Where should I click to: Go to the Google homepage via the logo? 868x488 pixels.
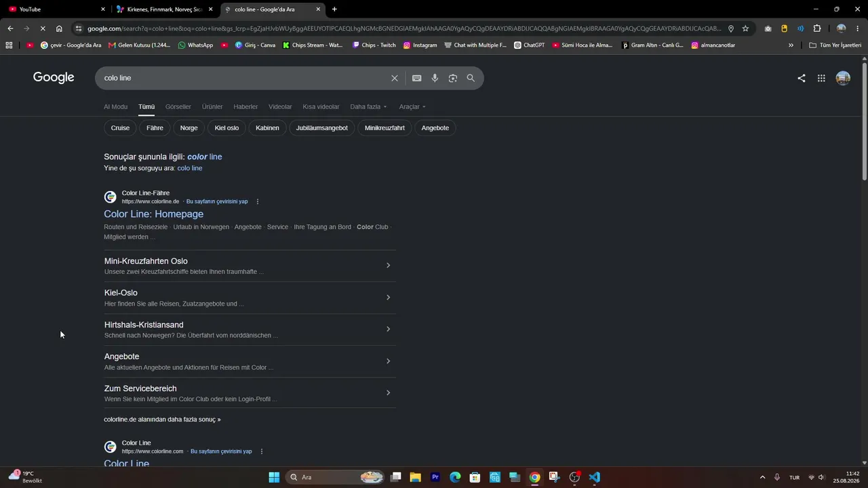tap(54, 77)
